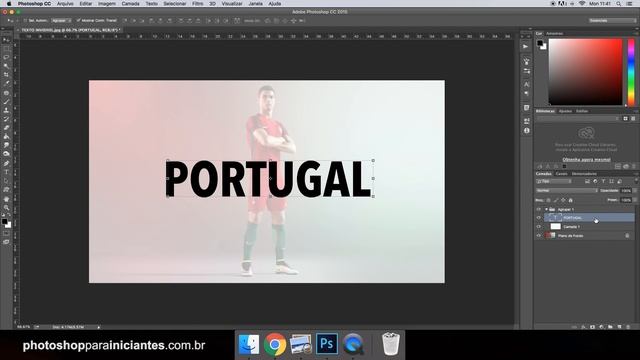Hide the Camada 1 layer

tap(538, 227)
